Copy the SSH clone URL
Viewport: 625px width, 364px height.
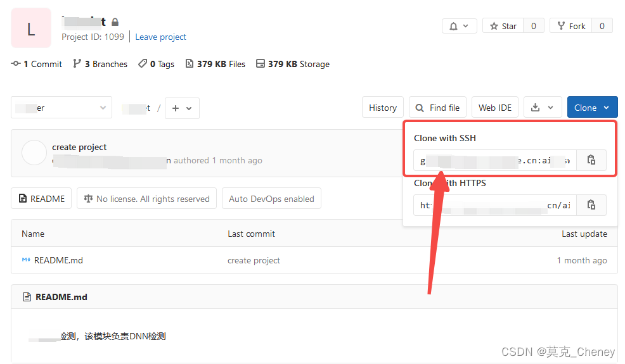click(591, 160)
